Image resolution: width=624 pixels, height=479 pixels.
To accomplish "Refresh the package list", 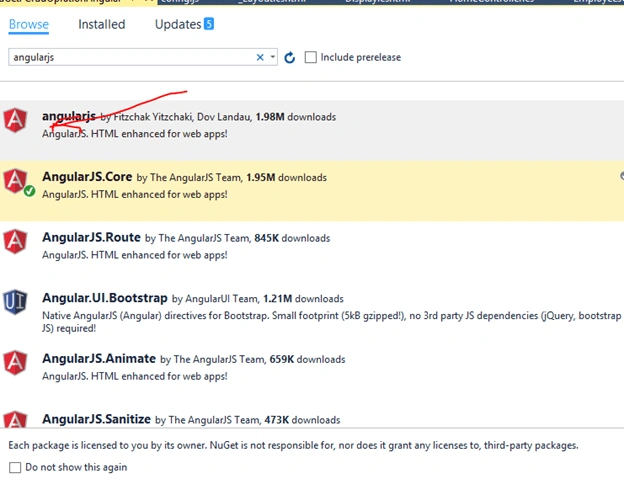I will tap(290, 58).
